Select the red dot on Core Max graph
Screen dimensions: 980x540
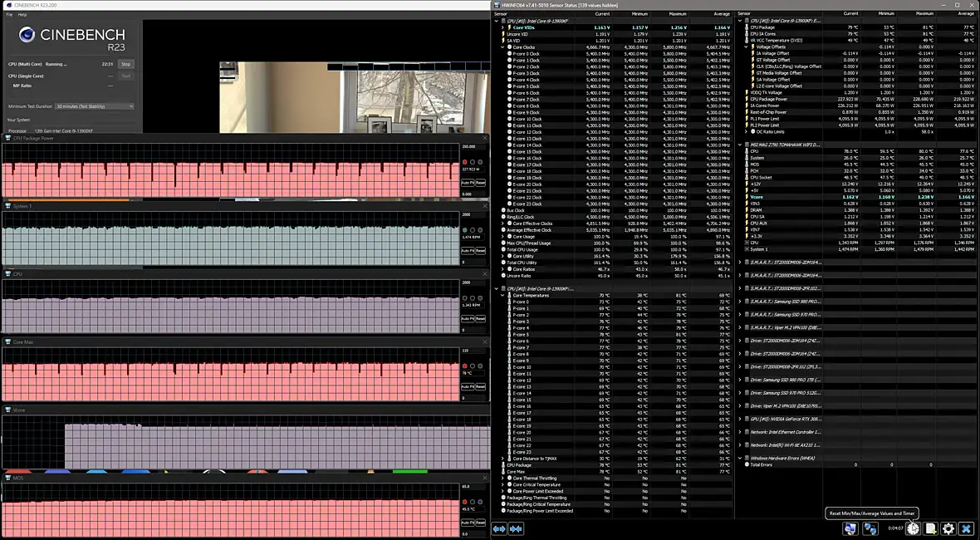coord(464,366)
